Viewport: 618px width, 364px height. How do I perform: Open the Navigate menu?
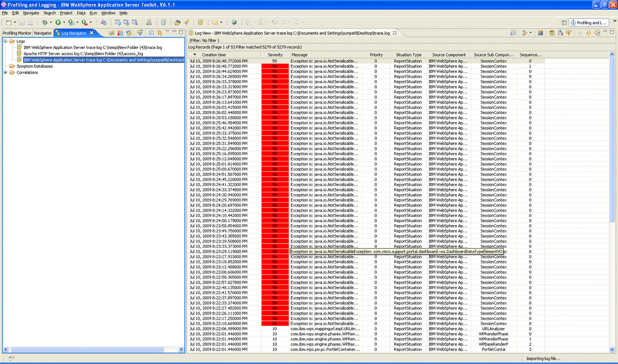point(31,13)
